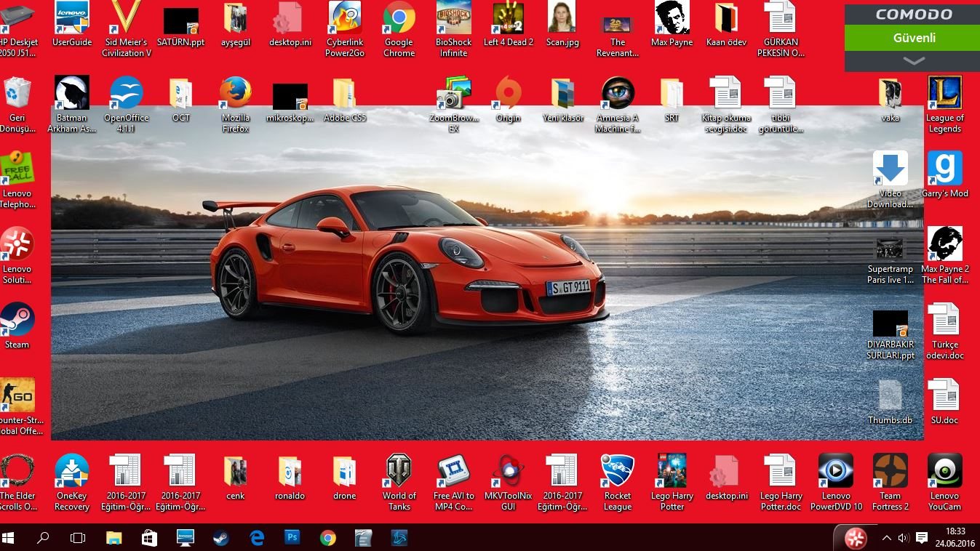Viewport: 980px width, 551px height.
Task: Open Batman Arkham Asylum shortcut
Action: [x=72, y=105]
